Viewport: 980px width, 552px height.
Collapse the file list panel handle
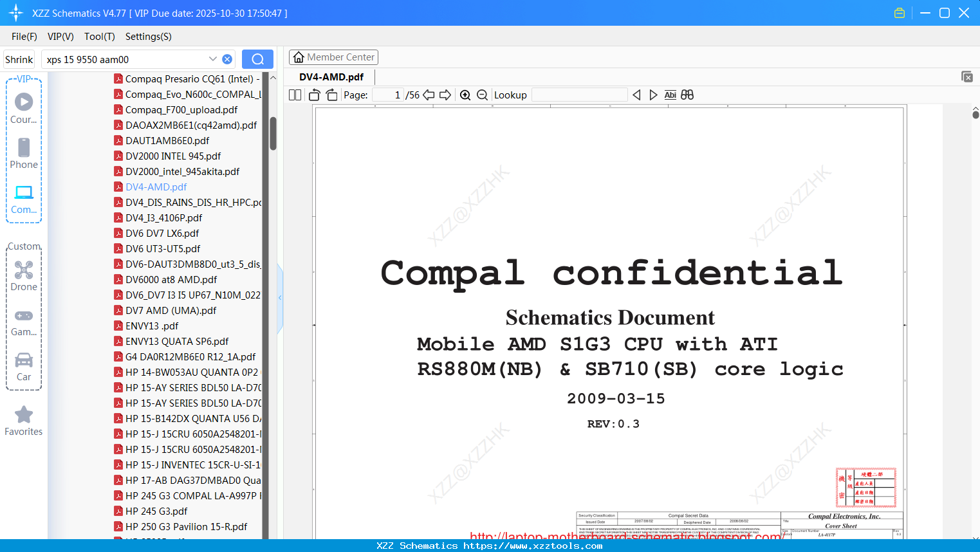click(x=280, y=298)
